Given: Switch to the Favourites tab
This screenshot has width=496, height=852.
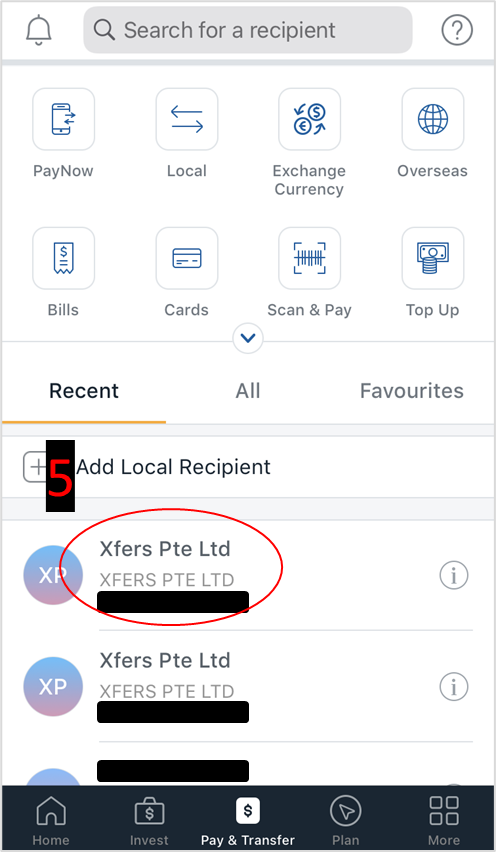Looking at the screenshot, I should pyautogui.click(x=412, y=391).
